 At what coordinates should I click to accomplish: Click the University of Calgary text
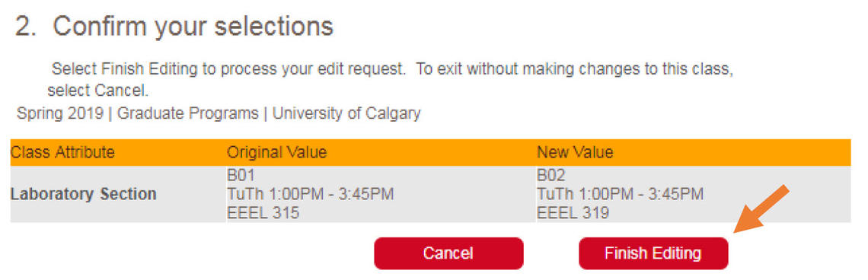[x=346, y=113]
